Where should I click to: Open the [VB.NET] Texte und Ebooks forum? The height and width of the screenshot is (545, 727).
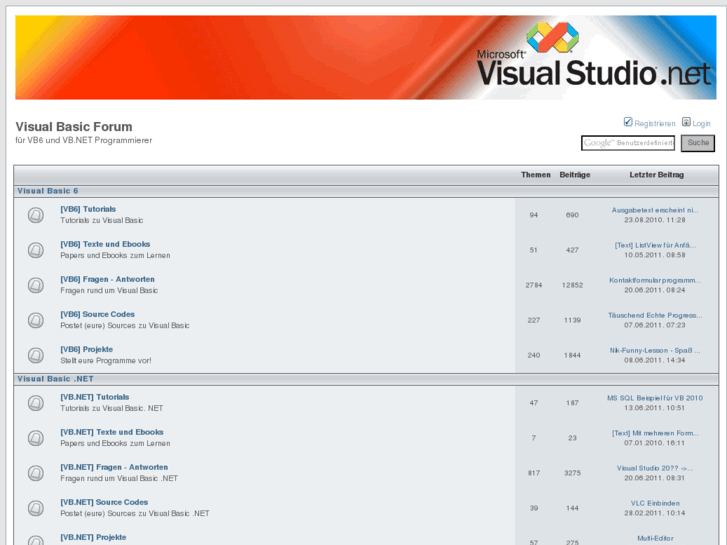[x=112, y=432]
